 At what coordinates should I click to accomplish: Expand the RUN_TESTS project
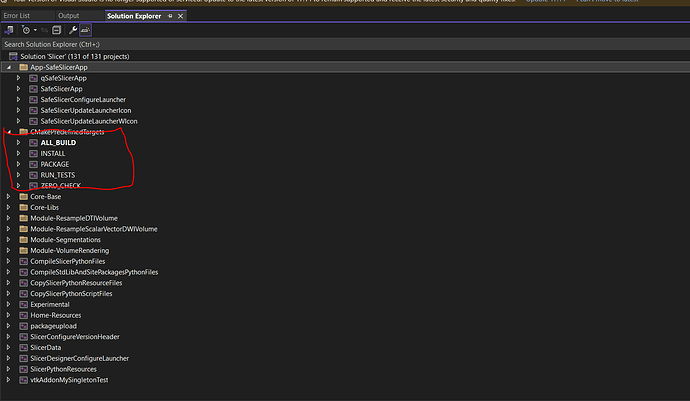18,175
